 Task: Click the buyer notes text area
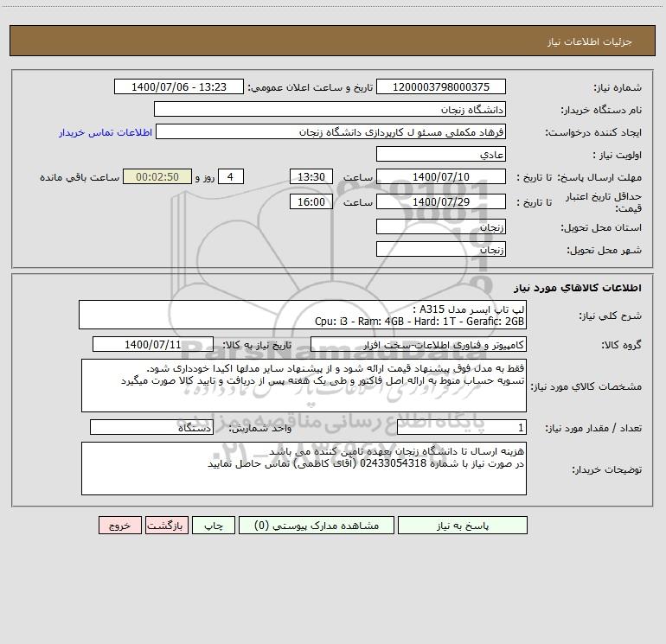pyautogui.click(x=304, y=469)
